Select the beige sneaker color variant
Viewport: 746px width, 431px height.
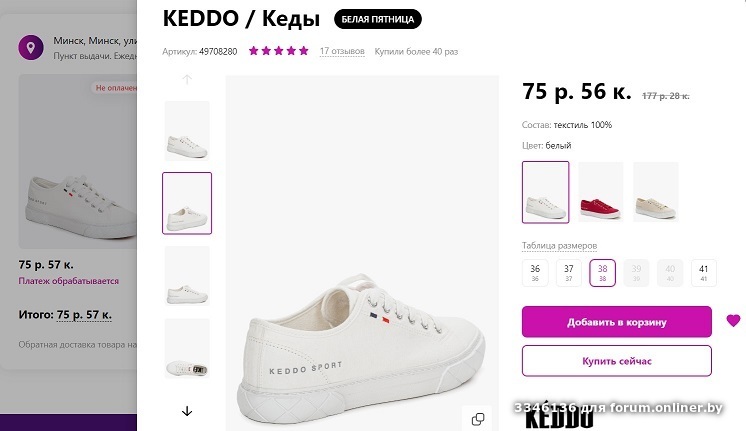[655, 192]
